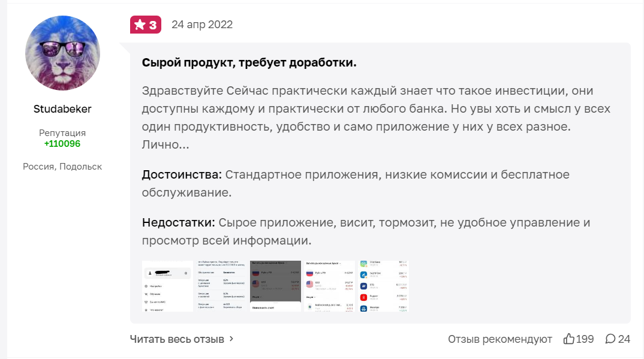Screen dimensions: 644x359
Task: Select the 'Репутация' label
Action: 62,133
